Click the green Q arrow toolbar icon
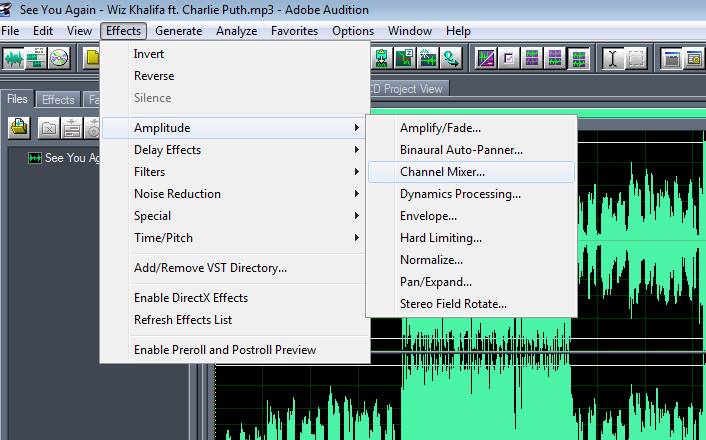706x440 pixels. click(451, 58)
